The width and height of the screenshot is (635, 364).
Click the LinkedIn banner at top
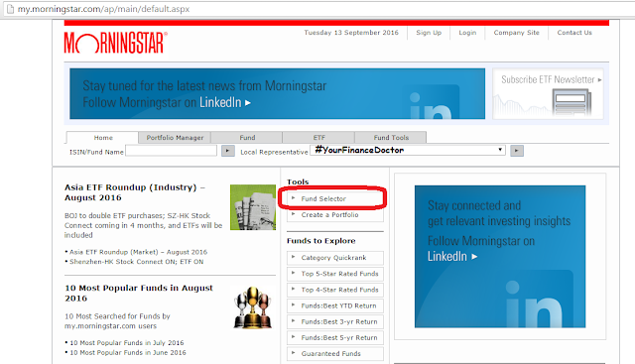point(277,94)
